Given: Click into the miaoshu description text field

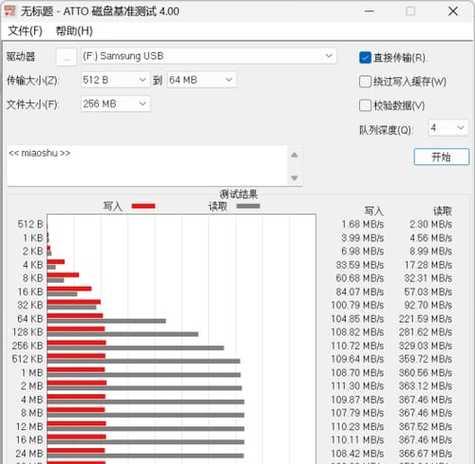Looking at the screenshot, I should [x=147, y=166].
